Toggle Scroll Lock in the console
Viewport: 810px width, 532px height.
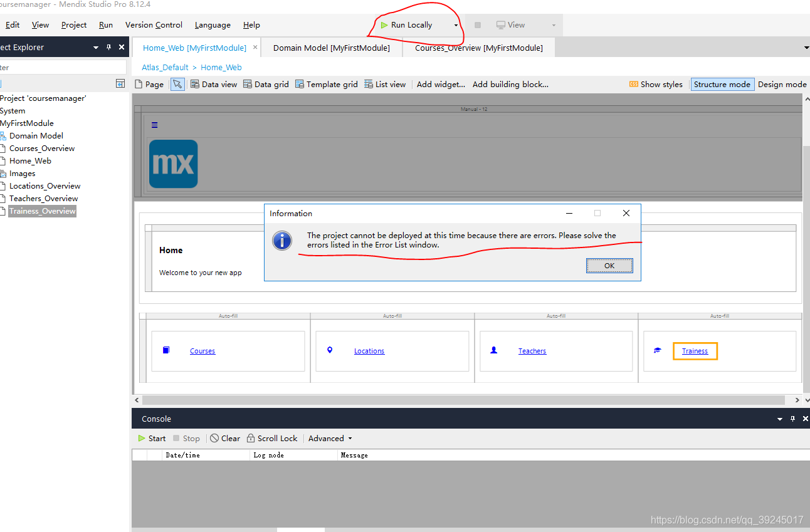pyautogui.click(x=272, y=439)
